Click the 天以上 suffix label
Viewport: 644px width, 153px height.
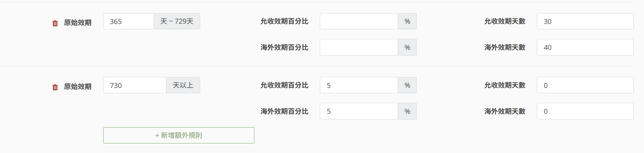pos(183,86)
